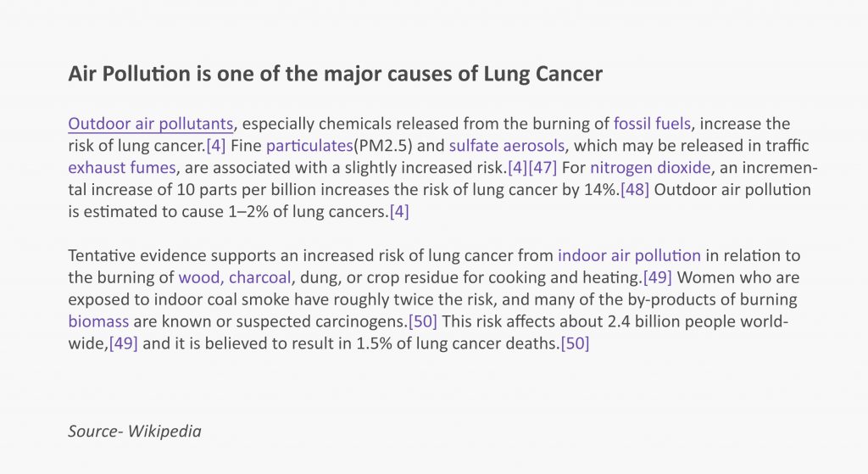Viewport: 868px width, 474px height.
Task: Open citation [4] after 'lung cancer.'
Action: 216,146
